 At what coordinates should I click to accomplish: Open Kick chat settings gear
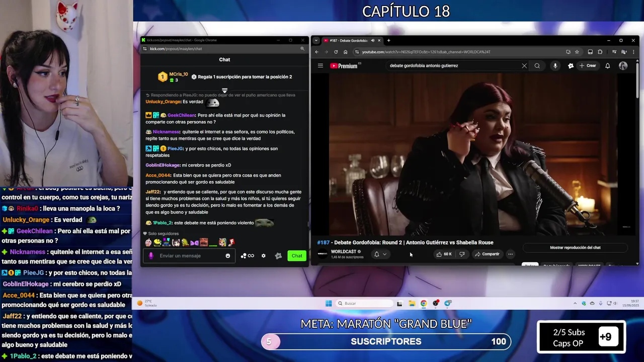(263, 256)
